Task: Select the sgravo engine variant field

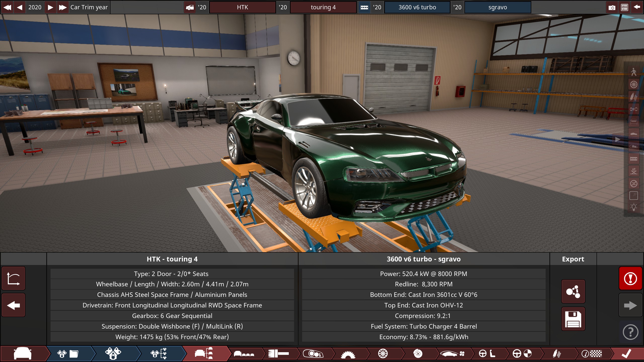Action: point(498,7)
